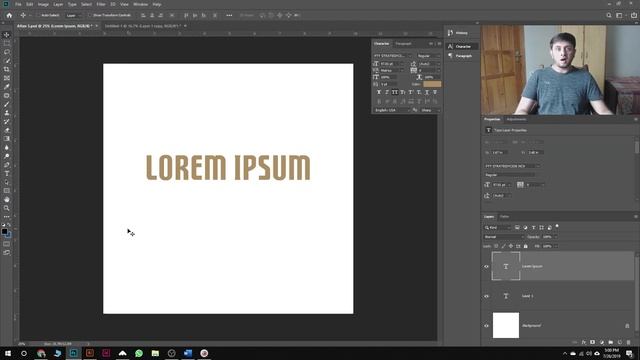Select the Background layer thumbnail
Image resolution: width=640 pixels, height=360 pixels.
506,325
